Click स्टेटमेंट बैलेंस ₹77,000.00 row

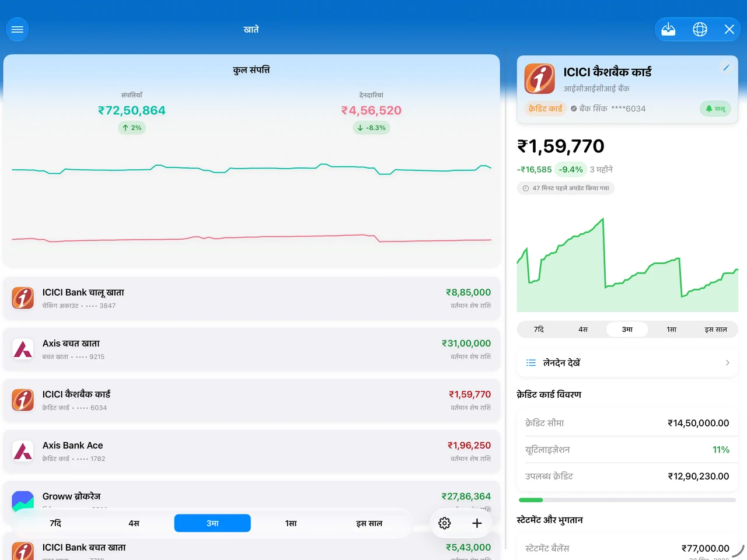click(627, 548)
